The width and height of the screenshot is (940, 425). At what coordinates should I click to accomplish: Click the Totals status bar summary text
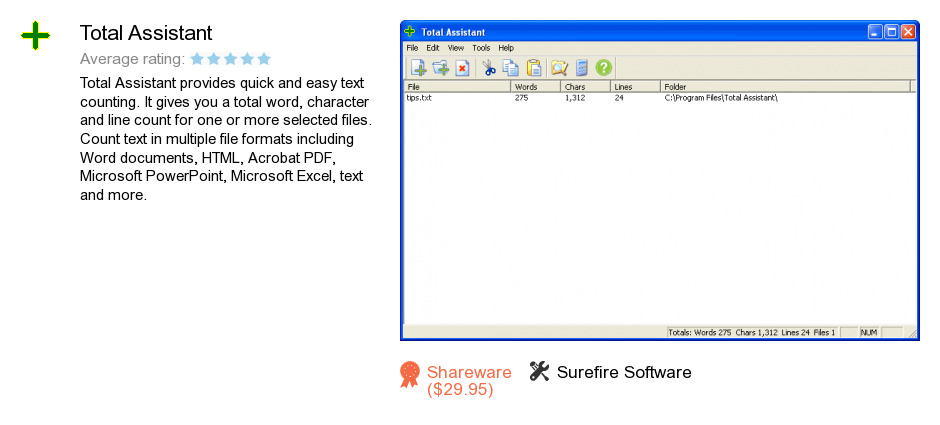752,332
